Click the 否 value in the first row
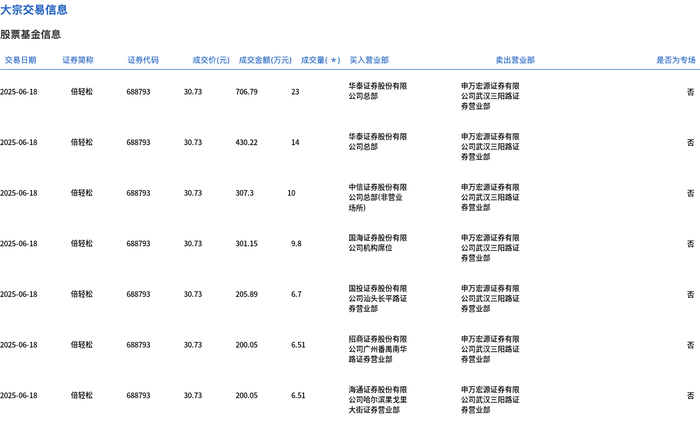Screen dimensions: 700x424 [x=691, y=92]
